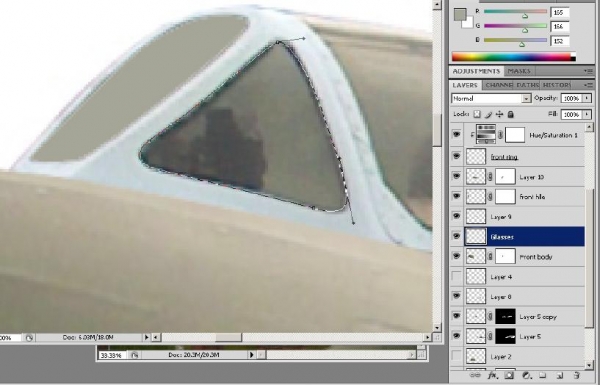600x385 pixels.
Task: Click the chain link on Front body layer
Action: click(x=490, y=256)
